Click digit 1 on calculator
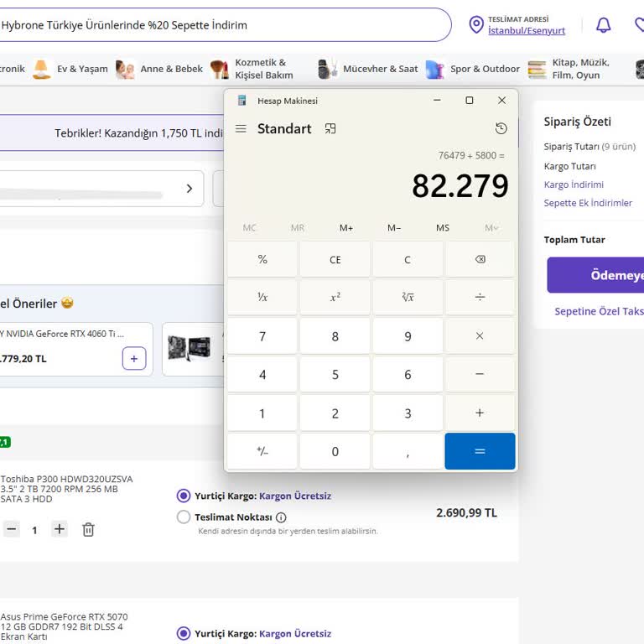This screenshot has height=644, width=644. pyautogui.click(x=262, y=413)
